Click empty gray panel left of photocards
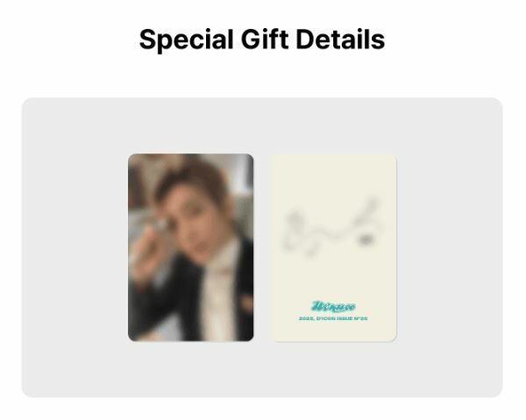 click(75, 247)
